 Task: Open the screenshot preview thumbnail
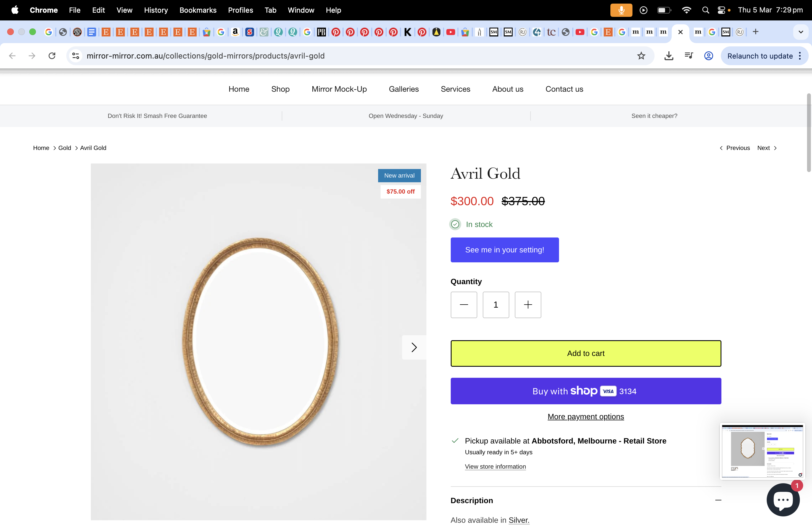(x=762, y=451)
